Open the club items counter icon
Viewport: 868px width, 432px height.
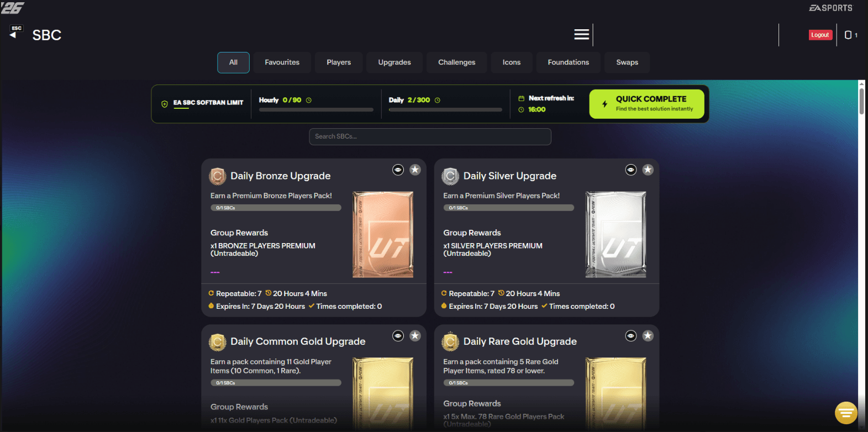848,35
